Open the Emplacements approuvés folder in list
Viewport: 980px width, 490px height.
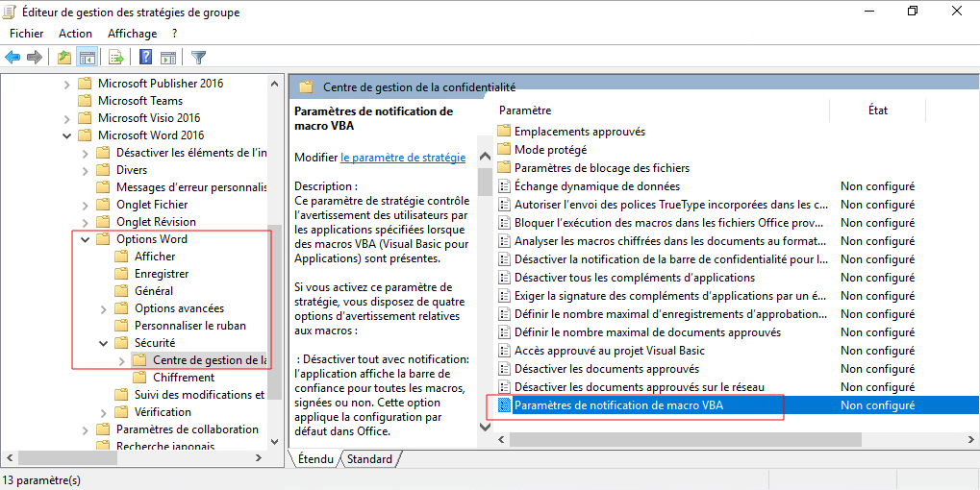(579, 132)
